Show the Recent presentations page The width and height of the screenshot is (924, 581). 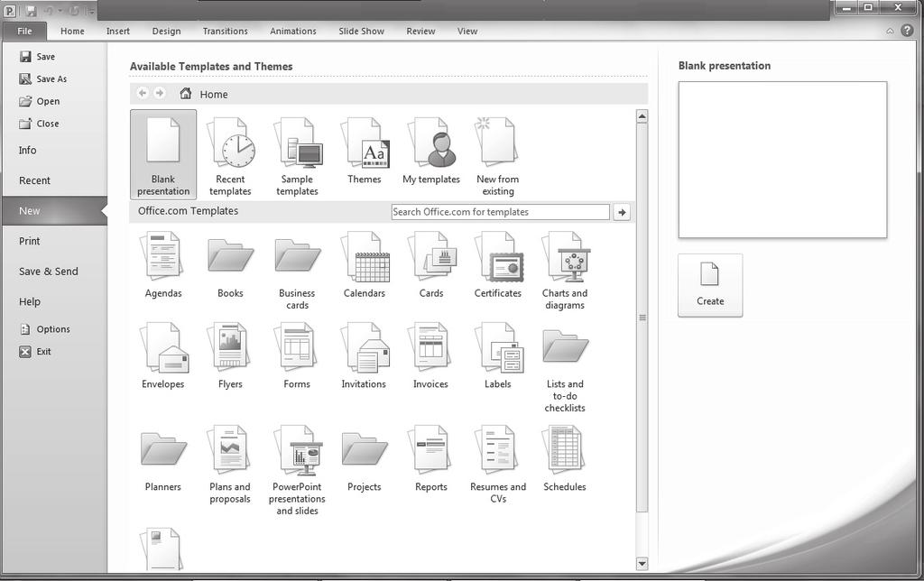point(35,180)
